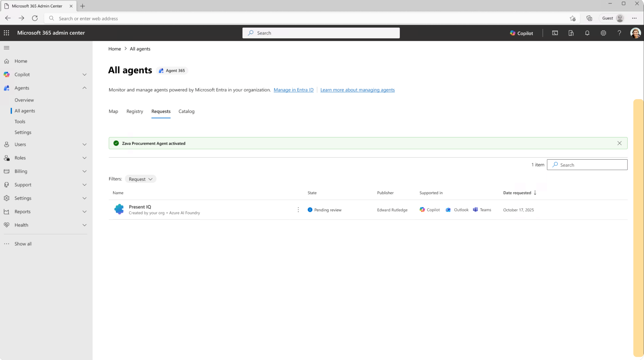Open the document icon in the header bar
Screen dimensions: 644x360
pos(571,33)
